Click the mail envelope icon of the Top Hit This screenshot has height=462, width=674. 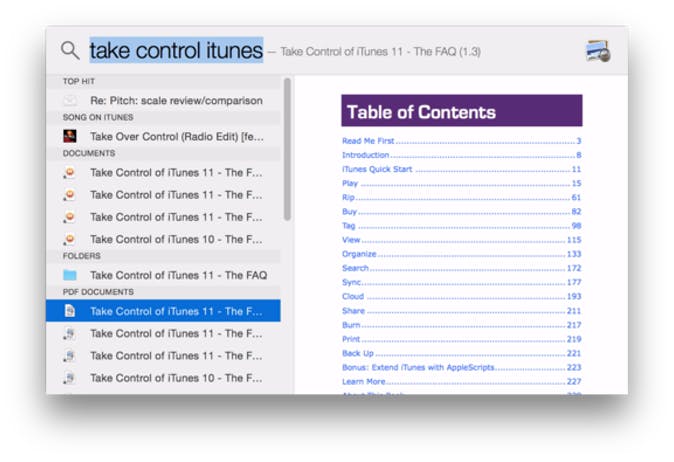[70, 101]
